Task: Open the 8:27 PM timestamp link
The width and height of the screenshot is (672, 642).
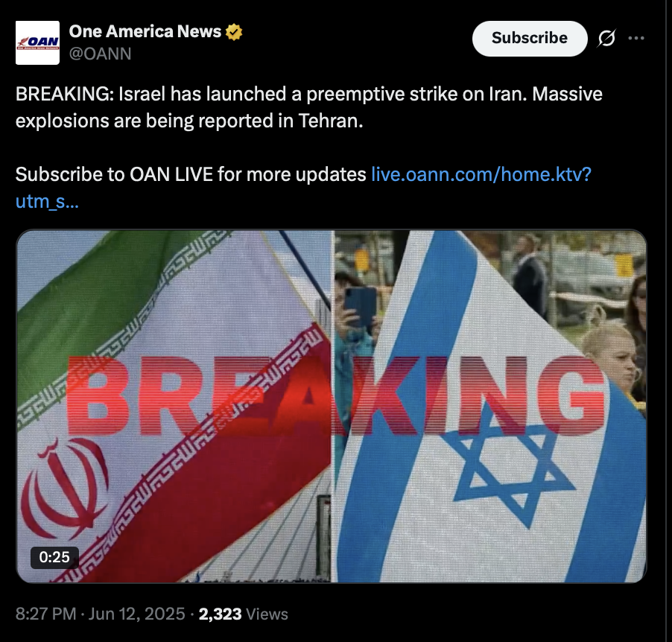Action: coord(46,614)
